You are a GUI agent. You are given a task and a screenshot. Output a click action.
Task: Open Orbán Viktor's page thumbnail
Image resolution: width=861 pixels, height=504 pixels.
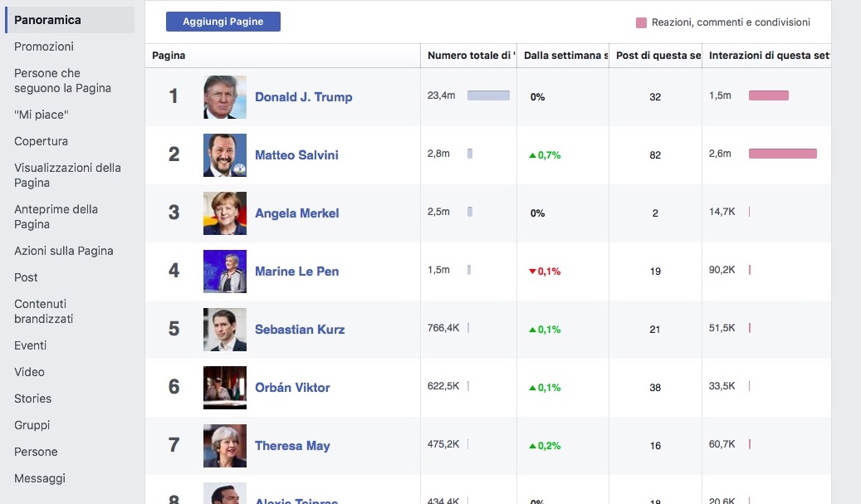point(224,388)
